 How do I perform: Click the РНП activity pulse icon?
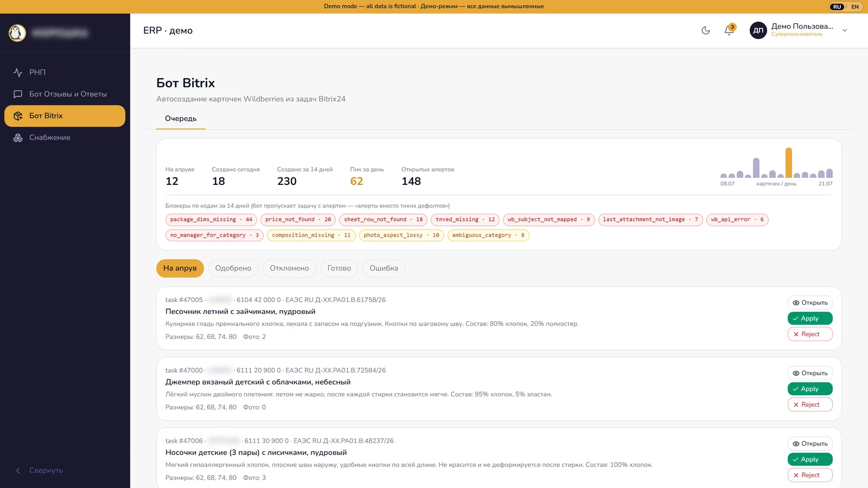pos(18,72)
